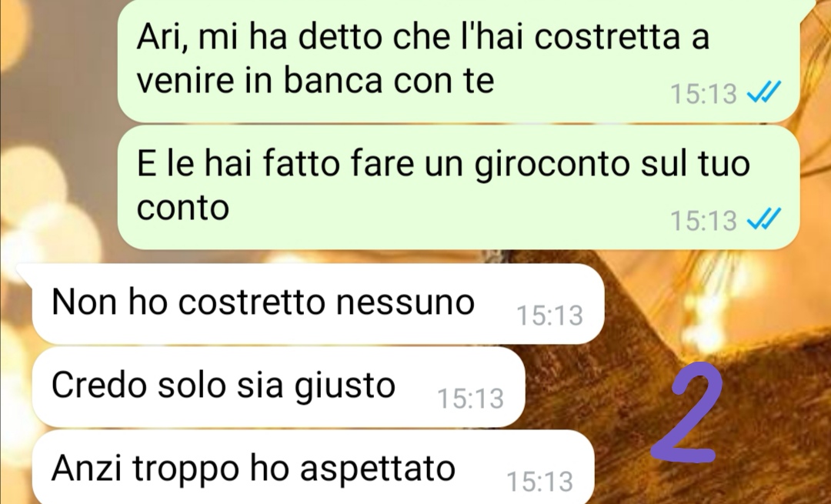Click the blue double-check read receipt on first message
The image size is (831, 504).
tap(764, 93)
